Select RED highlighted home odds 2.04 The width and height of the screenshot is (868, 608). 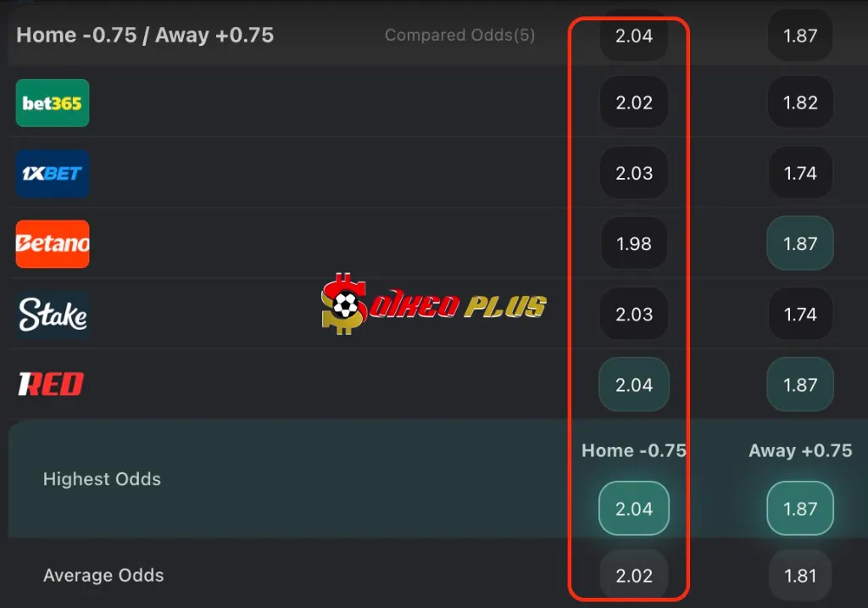tap(634, 385)
